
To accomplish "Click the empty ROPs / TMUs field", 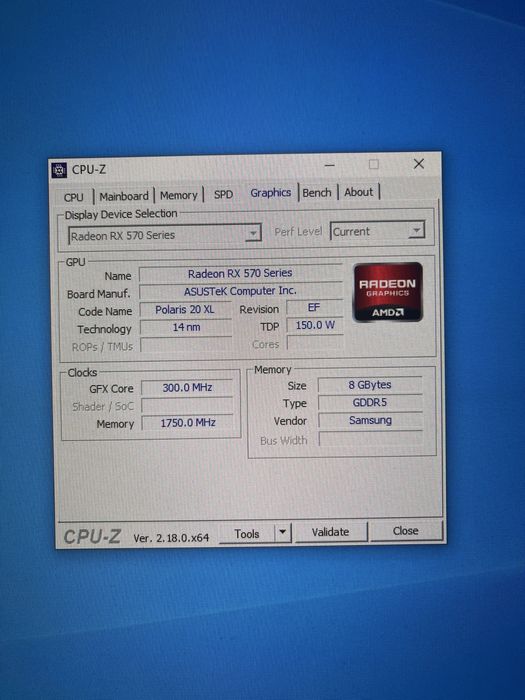I will [186, 345].
